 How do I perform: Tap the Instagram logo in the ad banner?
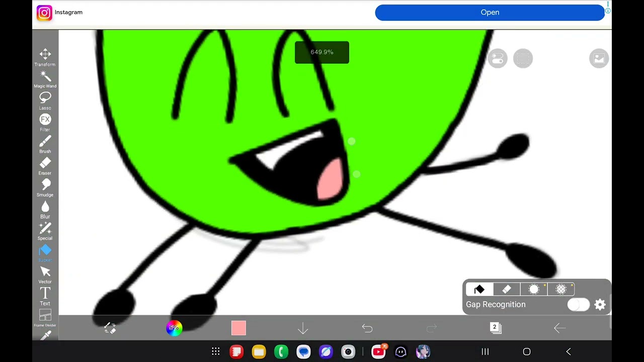44,13
